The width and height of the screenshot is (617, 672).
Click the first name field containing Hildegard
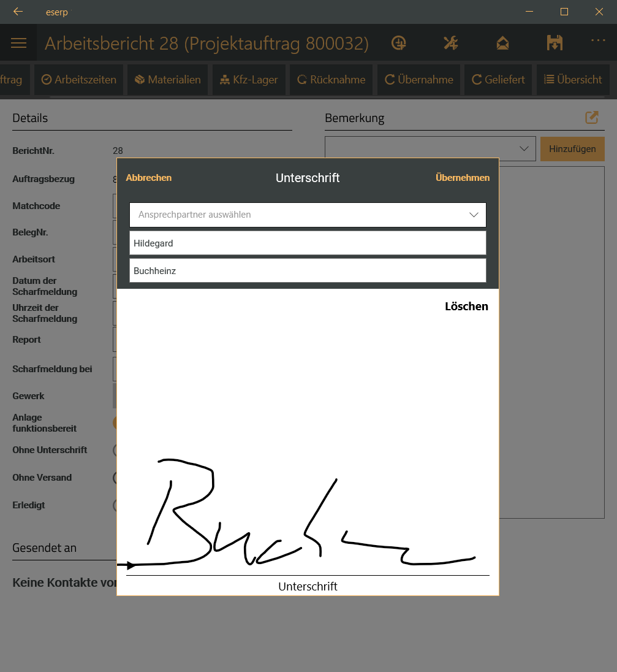click(308, 243)
